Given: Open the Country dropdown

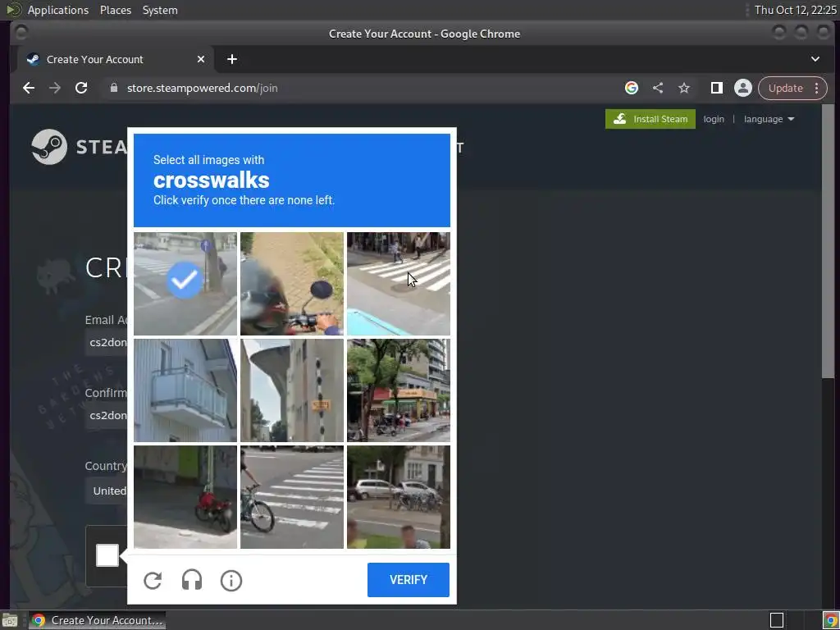Looking at the screenshot, I should pyautogui.click(x=106, y=491).
